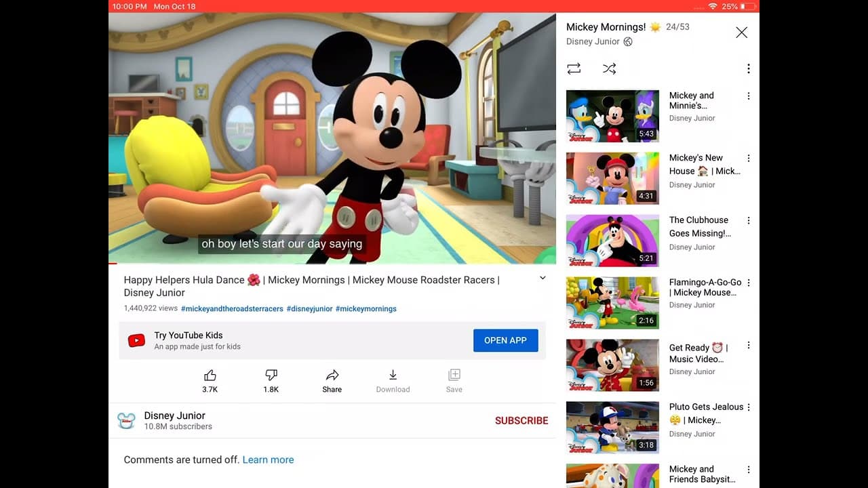Viewport: 868px width, 488px height.
Task: Play Pluto Gets Jealous thumbnail
Action: tap(612, 428)
